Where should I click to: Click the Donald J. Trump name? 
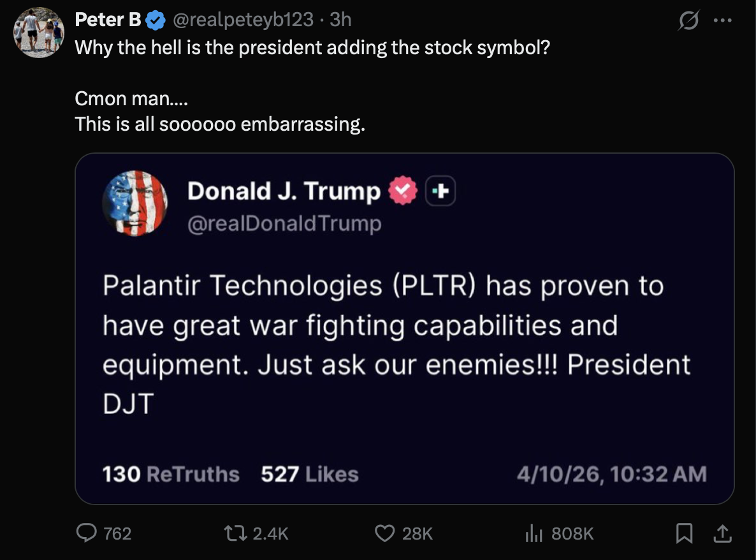(284, 191)
